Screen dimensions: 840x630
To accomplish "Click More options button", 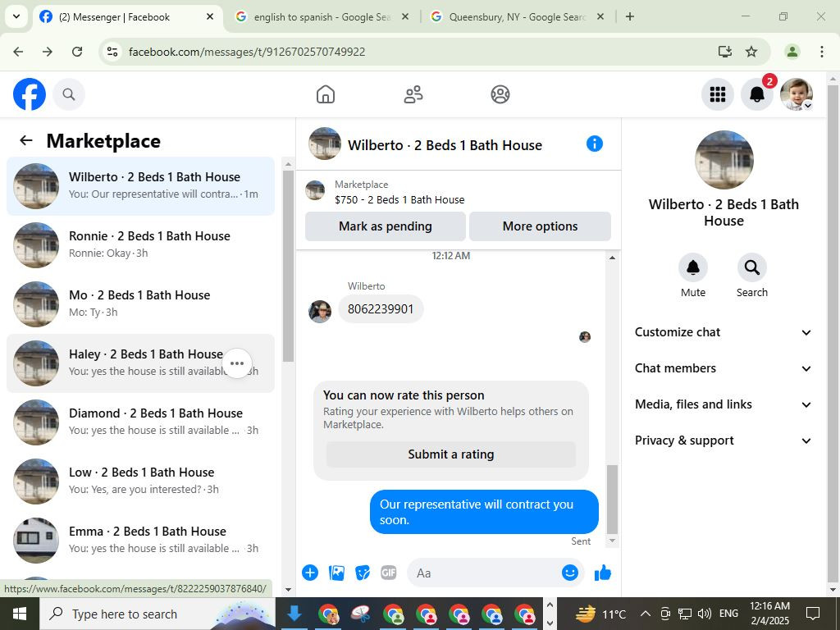I will coord(540,226).
